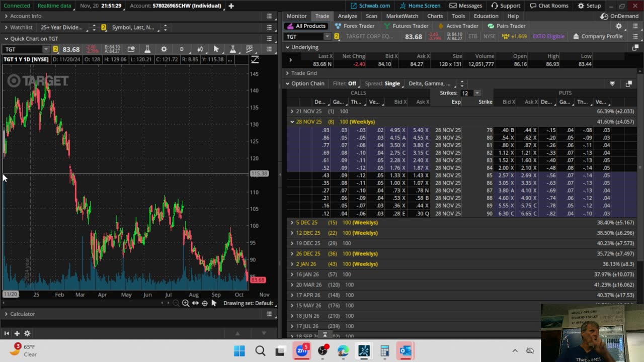
Task: Open Outlook in the Windows taskbar
Action: tap(406, 351)
